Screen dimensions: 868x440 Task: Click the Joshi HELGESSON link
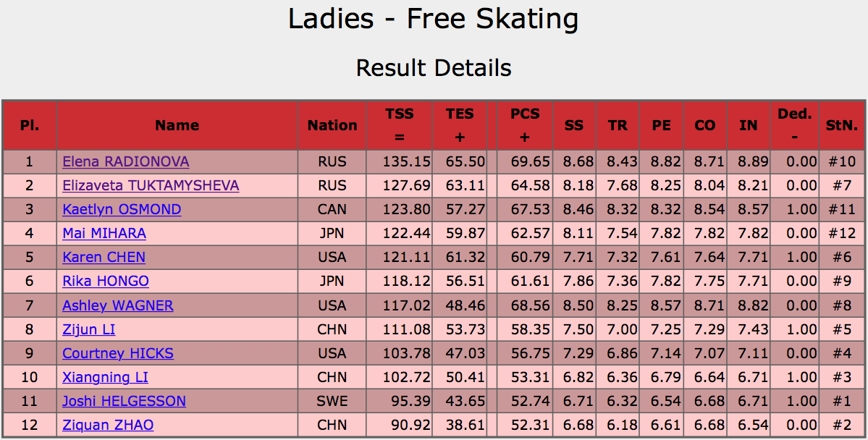tap(124, 401)
